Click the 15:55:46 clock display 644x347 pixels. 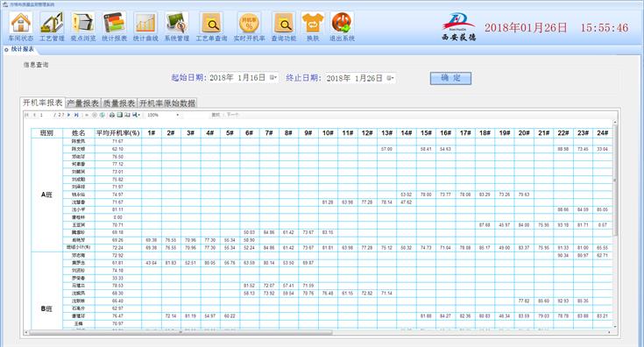click(x=605, y=28)
